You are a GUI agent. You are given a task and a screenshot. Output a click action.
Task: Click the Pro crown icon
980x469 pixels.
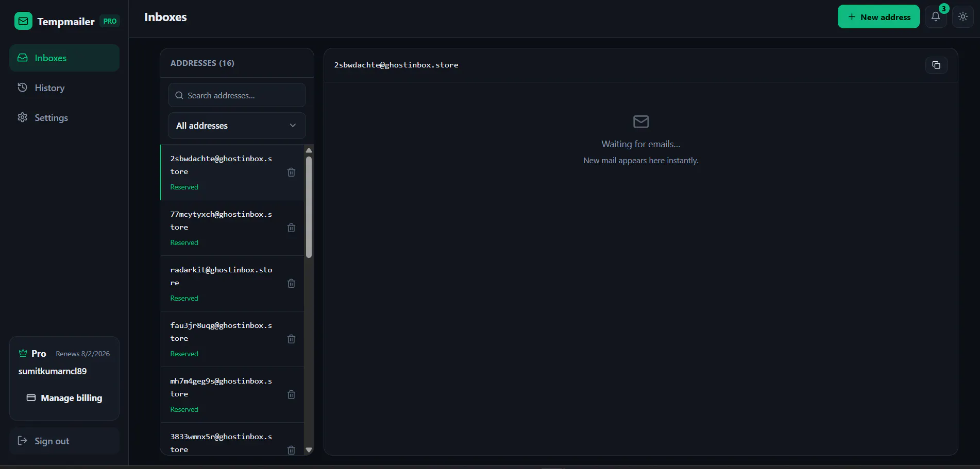click(x=23, y=353)
